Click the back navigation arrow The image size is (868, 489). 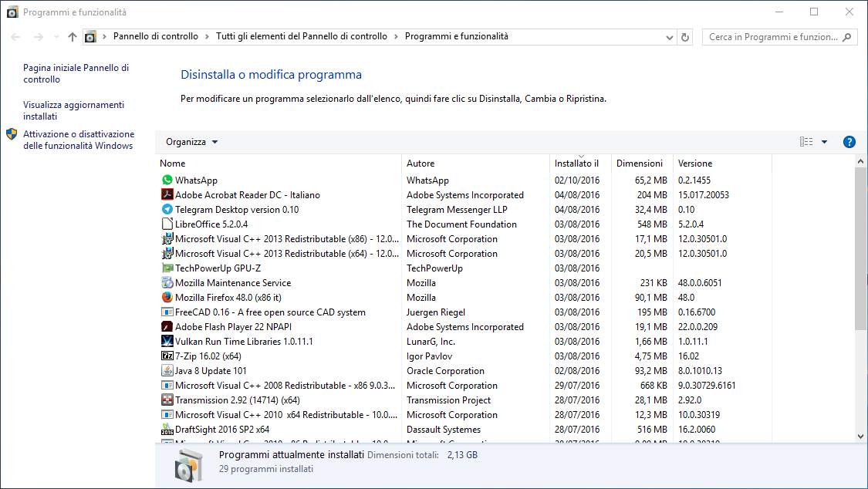(x=15, y=37)
